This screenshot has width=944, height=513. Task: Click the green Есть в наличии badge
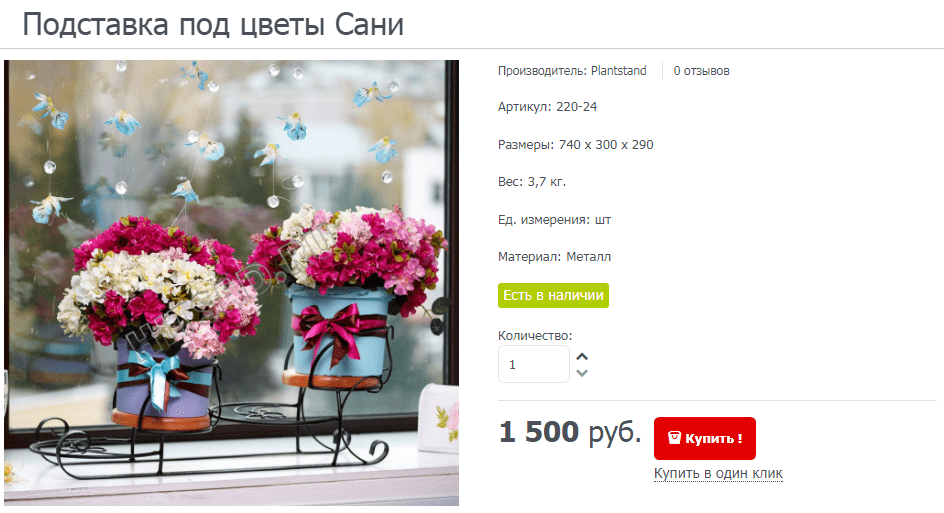click(553, 295)
